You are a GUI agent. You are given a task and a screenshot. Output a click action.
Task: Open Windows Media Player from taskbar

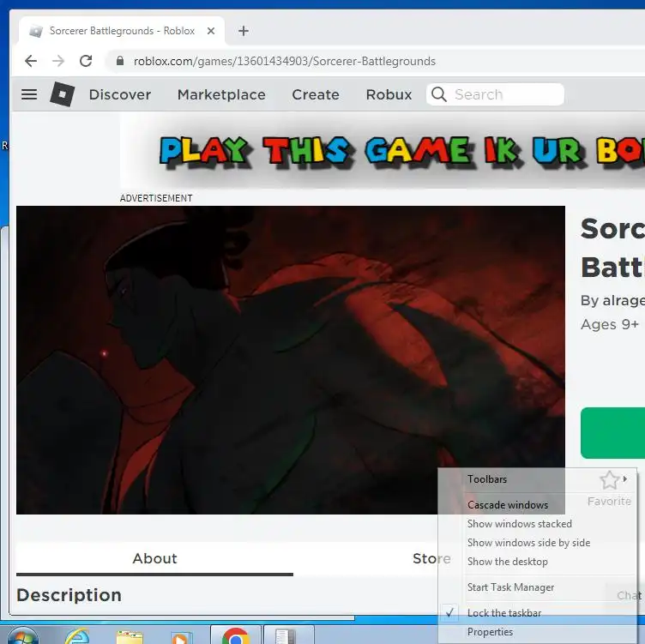pyautogui.click(x=181, y=637)
